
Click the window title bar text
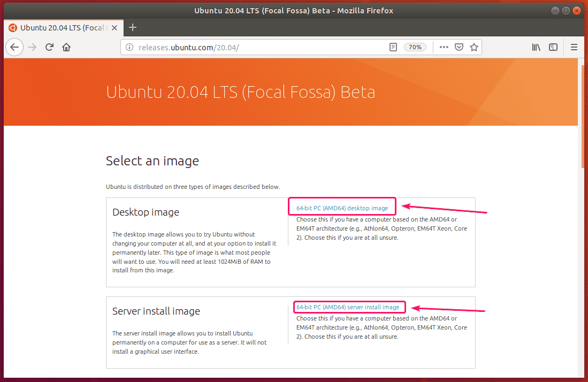(294, 11)
